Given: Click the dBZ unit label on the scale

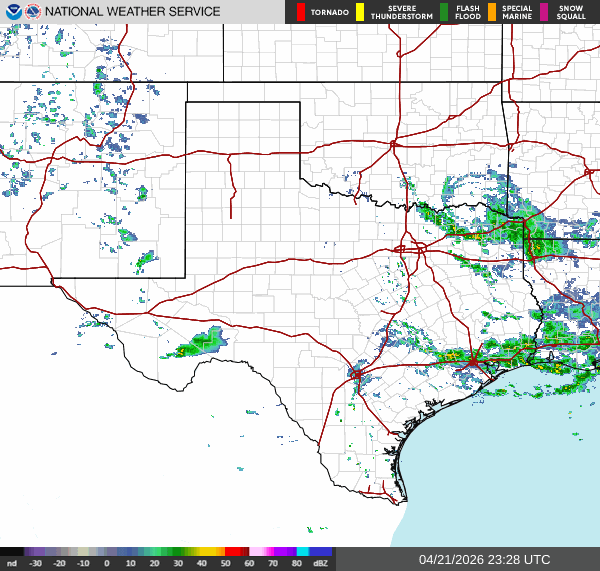Looking at the screenshot, I should click(320, 564).
